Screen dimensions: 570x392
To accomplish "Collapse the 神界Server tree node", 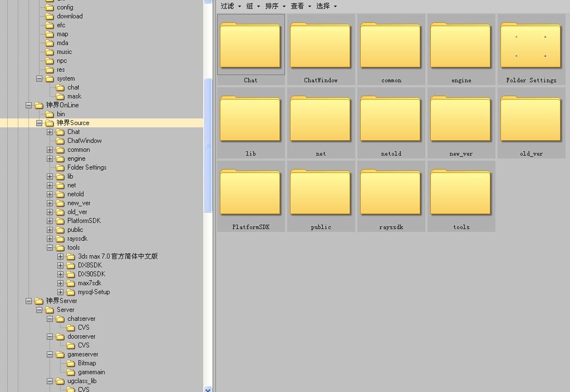I will click(x=29, y=301).
